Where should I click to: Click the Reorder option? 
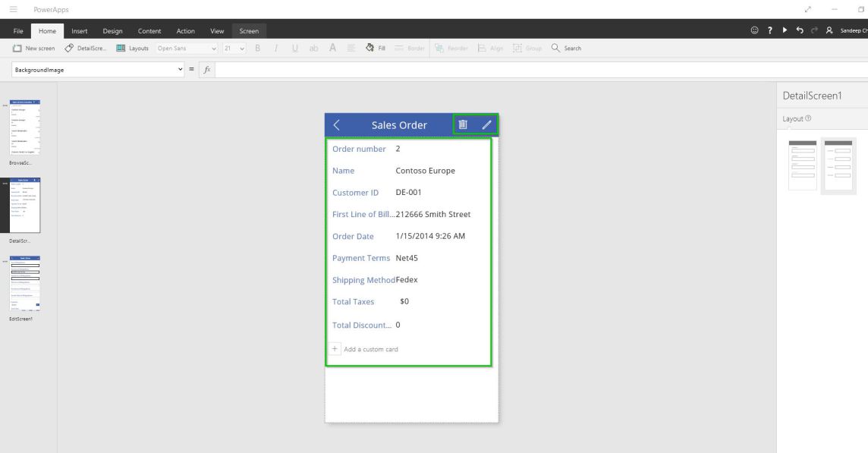[451, 48]
